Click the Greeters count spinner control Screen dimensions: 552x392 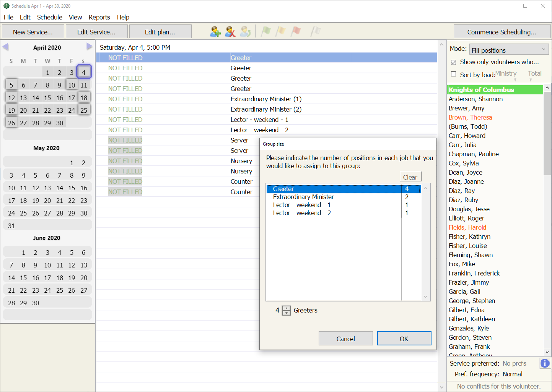(x=286, y=310)
